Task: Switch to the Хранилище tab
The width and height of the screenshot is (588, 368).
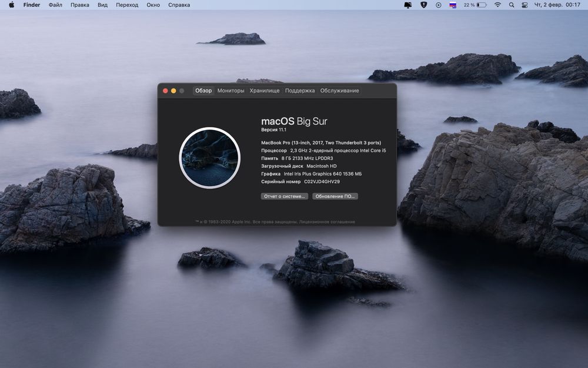Action: [x=264, y=91]
